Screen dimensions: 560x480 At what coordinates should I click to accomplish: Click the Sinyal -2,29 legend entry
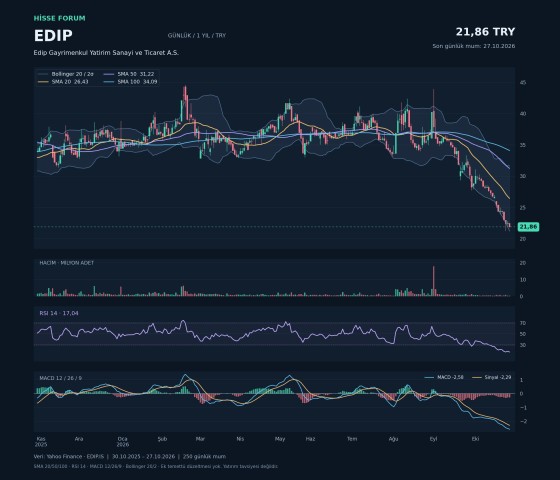pos(492,377)
